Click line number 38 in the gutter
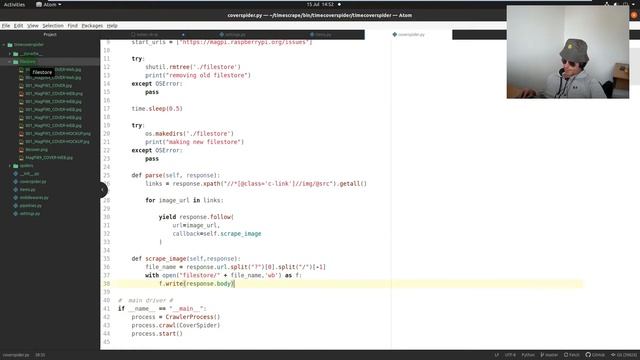 pos(107,284)
